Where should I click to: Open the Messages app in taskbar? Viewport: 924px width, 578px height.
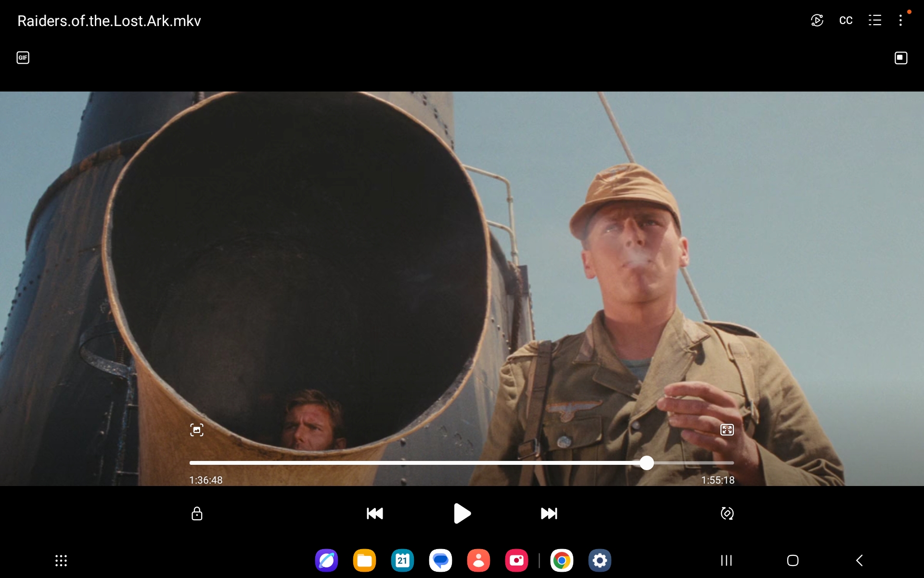(440, 561)
